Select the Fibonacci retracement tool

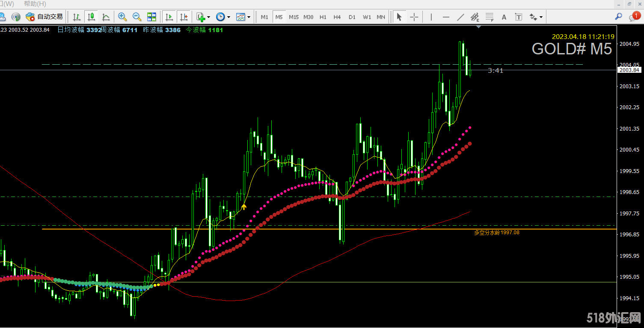[490, 17]
